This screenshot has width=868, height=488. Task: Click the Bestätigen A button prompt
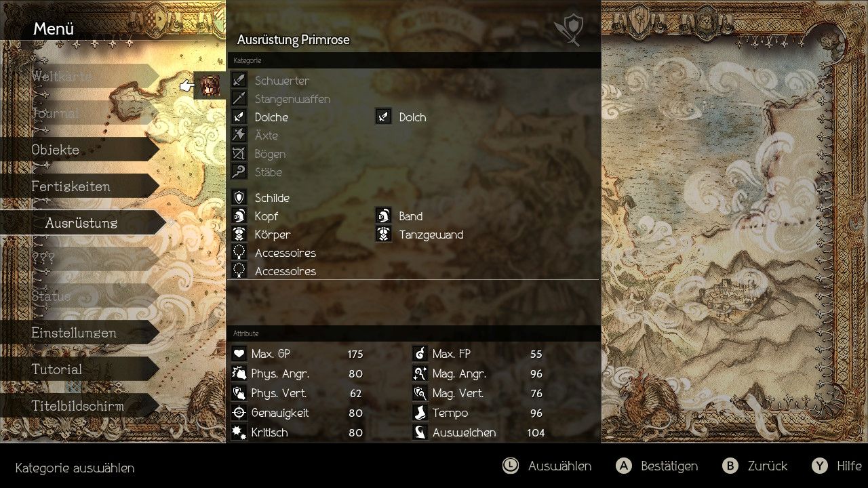click(x=656, y=466)
